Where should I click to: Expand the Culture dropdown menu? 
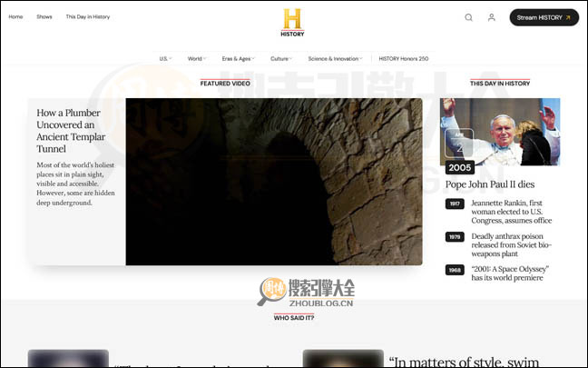[x=281, y=58]
